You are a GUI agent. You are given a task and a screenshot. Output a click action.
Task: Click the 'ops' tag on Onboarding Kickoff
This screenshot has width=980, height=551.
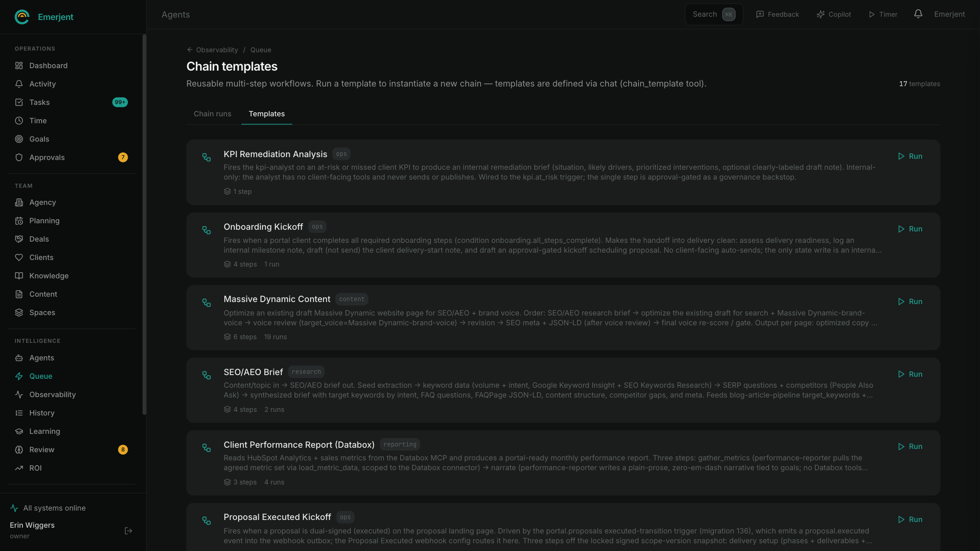coord(317,227)
